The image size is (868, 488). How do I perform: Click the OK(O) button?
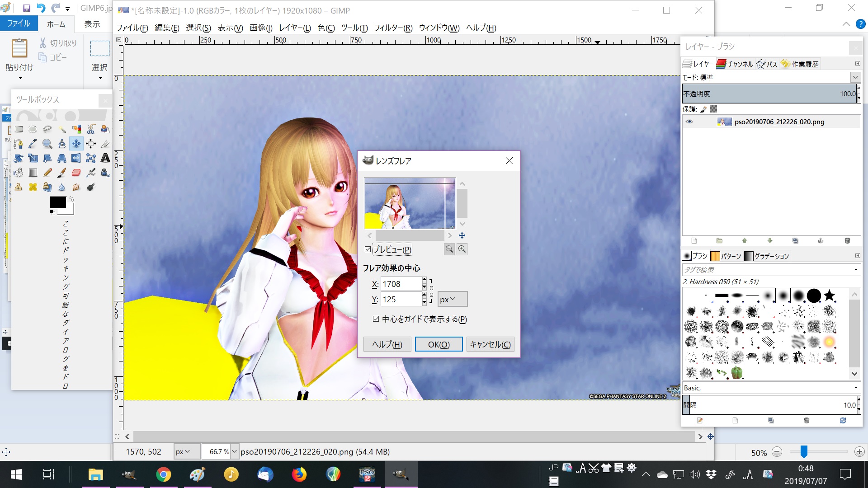[x=439, y=344]
